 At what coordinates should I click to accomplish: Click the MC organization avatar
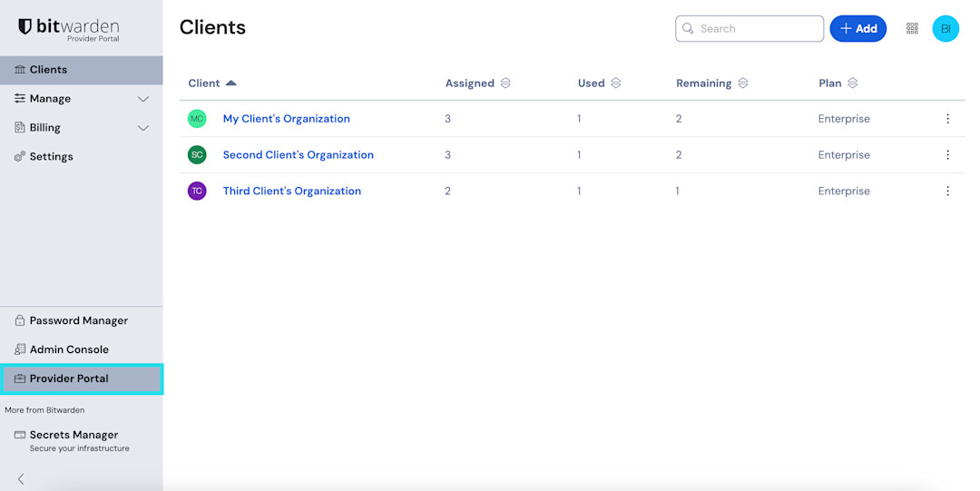197,119
